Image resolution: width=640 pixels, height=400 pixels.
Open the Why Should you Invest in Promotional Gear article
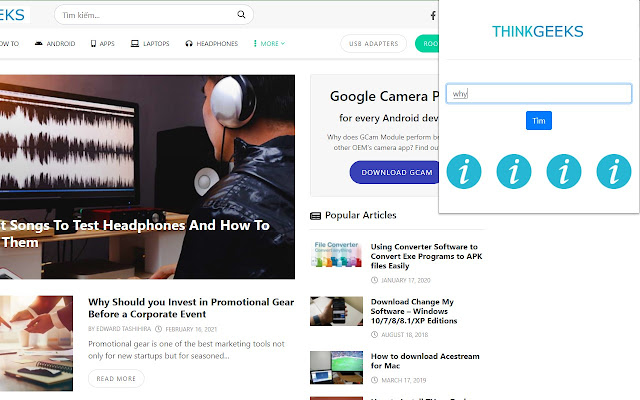(x=191, y=308)
